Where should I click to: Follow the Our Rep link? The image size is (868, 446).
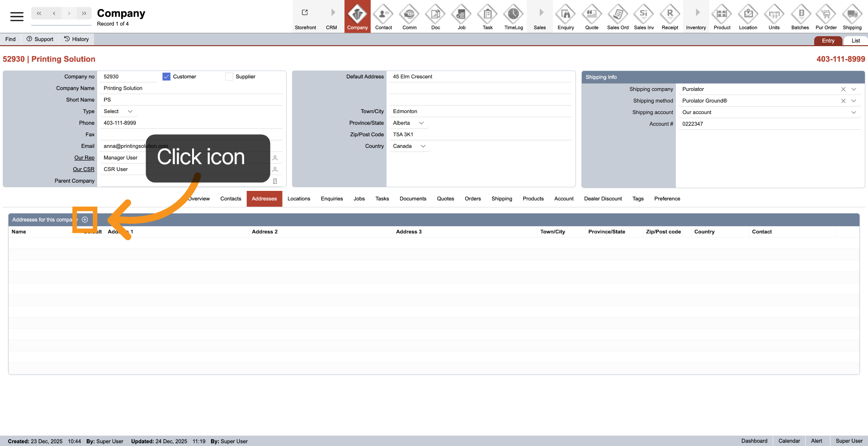click(x=84, y=158)
